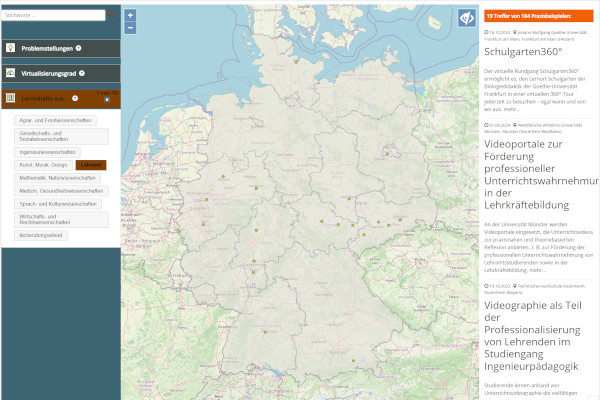Open the Schulgarten360° result title
This screenshot has height=400, width=600.
[x=521, y=52]
